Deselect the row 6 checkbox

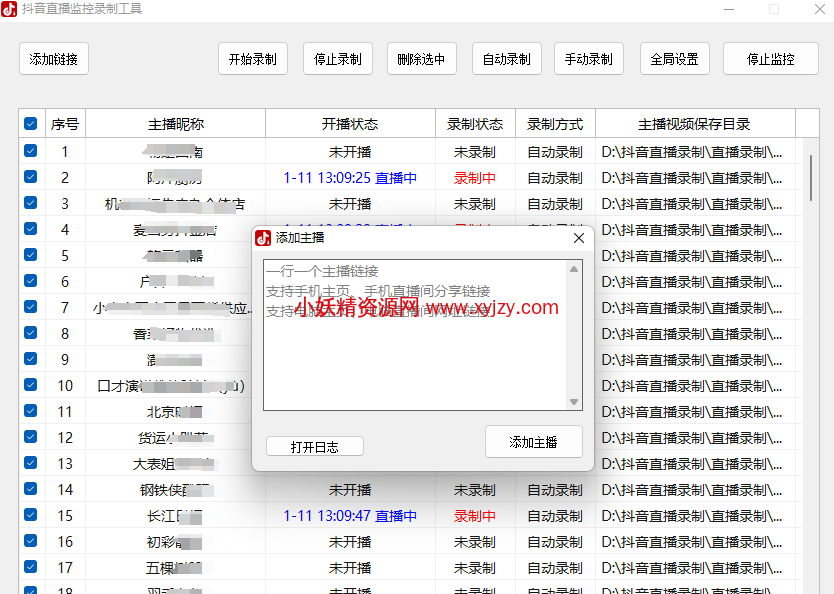click(x=31, y=281)
